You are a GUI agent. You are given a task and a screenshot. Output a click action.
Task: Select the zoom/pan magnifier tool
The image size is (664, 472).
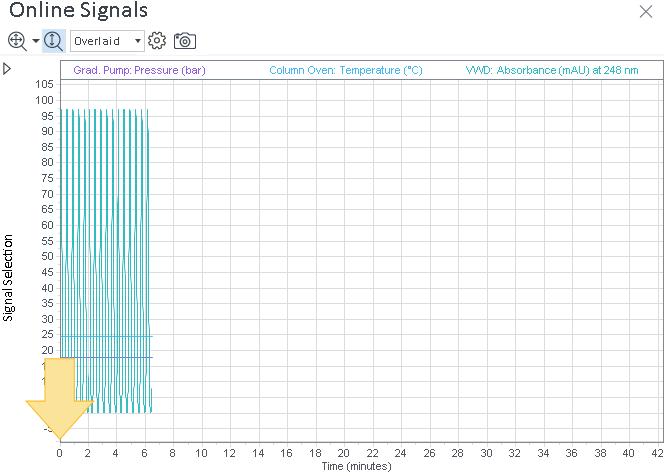17,41
